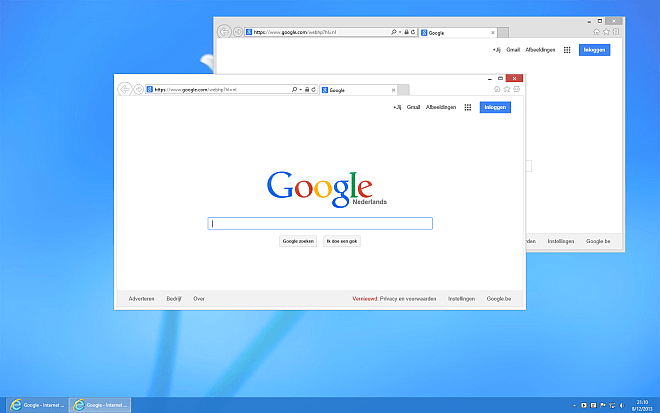Click the address URL text in the front window

195,90
